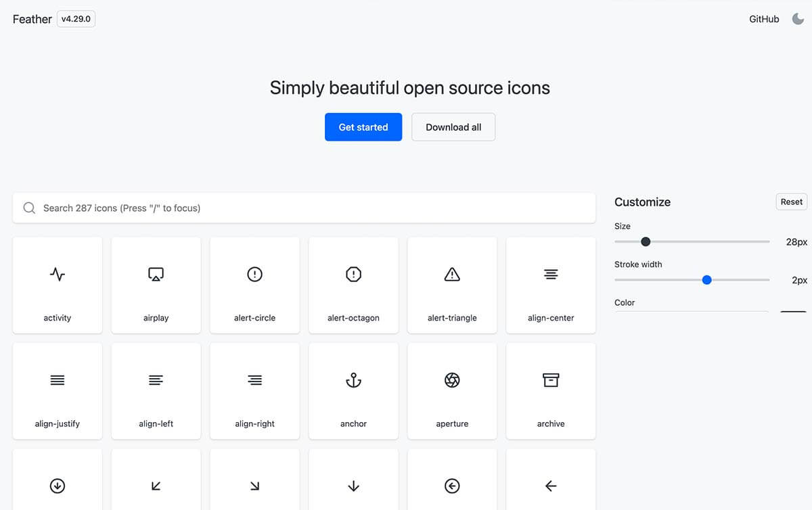Open the Color picker swatch
This screenshot has height=510, width=812.
pos(793,312)
